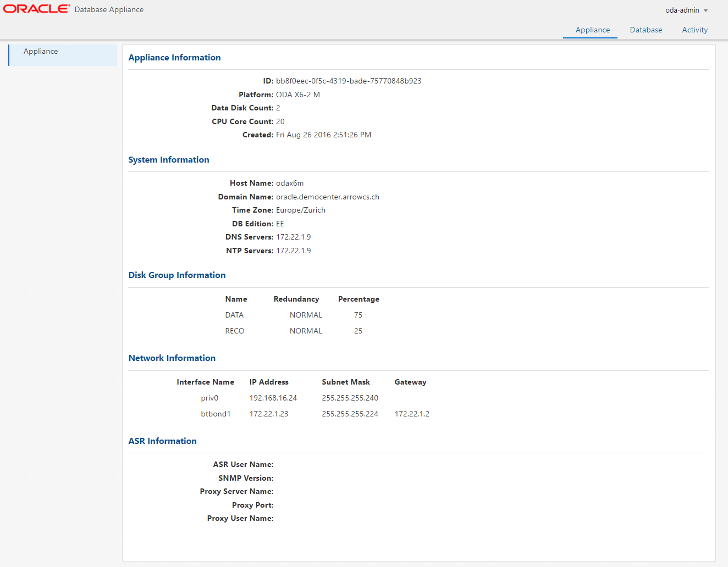The image size is (728, 567).
Task: Click the System Information heading
Action: (168, 160)
